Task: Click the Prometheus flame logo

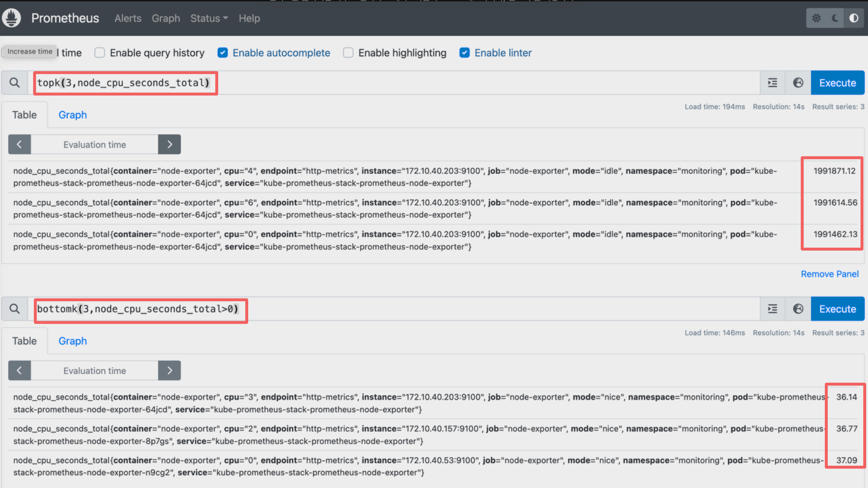Action: tap(12, 18)
